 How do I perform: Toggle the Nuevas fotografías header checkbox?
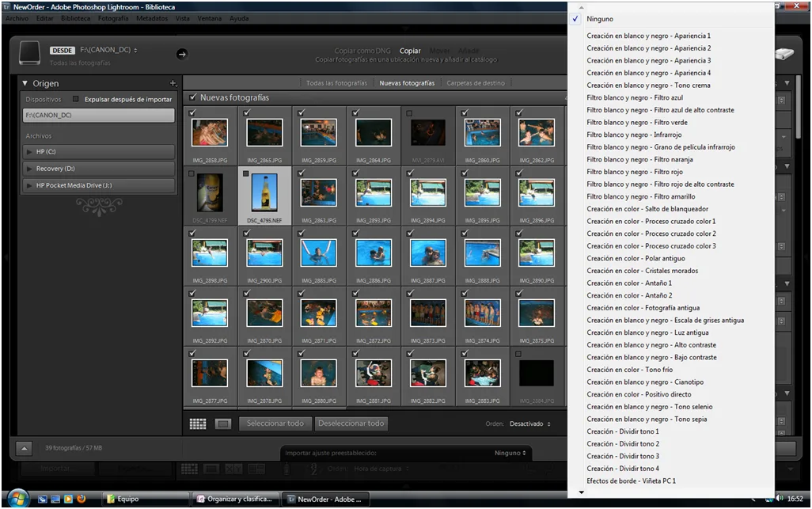pyautogui.click(x=192, y=97)
